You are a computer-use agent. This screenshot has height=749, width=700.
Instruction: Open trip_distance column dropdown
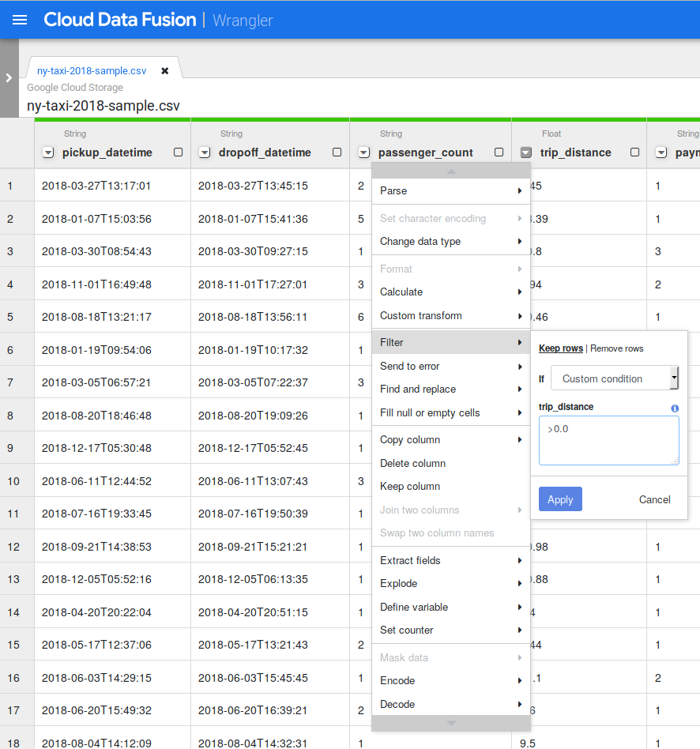click(x=526, y=152)
